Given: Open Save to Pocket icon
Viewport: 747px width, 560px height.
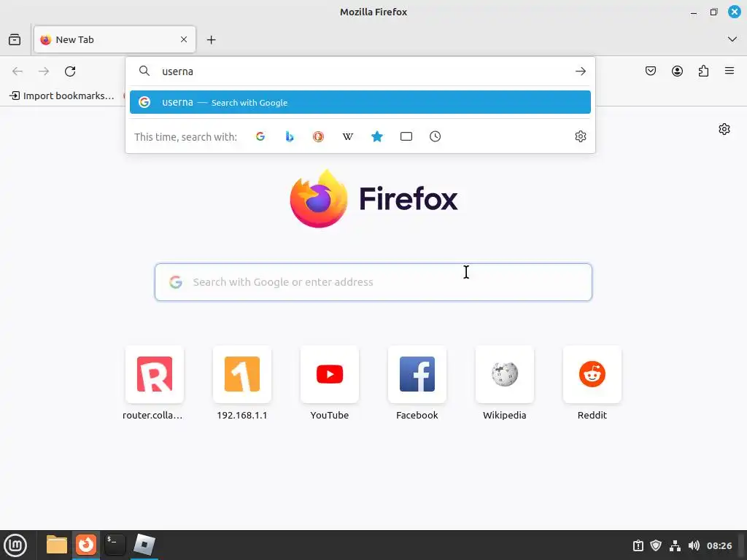Looking at the screenshot, I should [x=651, y=71].
